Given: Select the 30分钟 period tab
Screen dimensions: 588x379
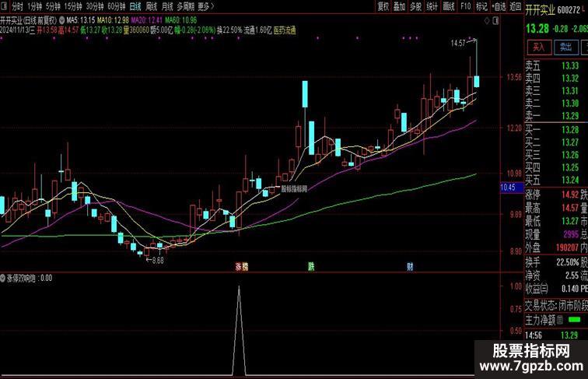Looking at the screenshot, I should click(95, 6).
